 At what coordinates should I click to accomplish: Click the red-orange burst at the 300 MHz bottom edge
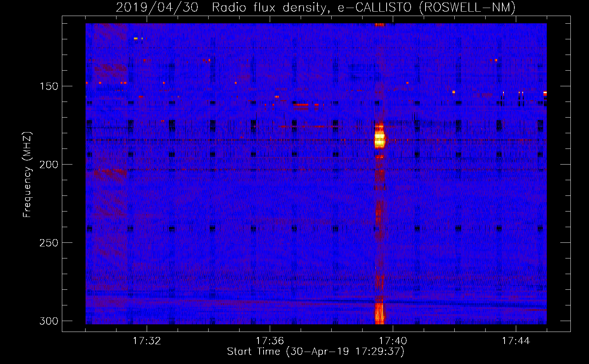point(379,314)
